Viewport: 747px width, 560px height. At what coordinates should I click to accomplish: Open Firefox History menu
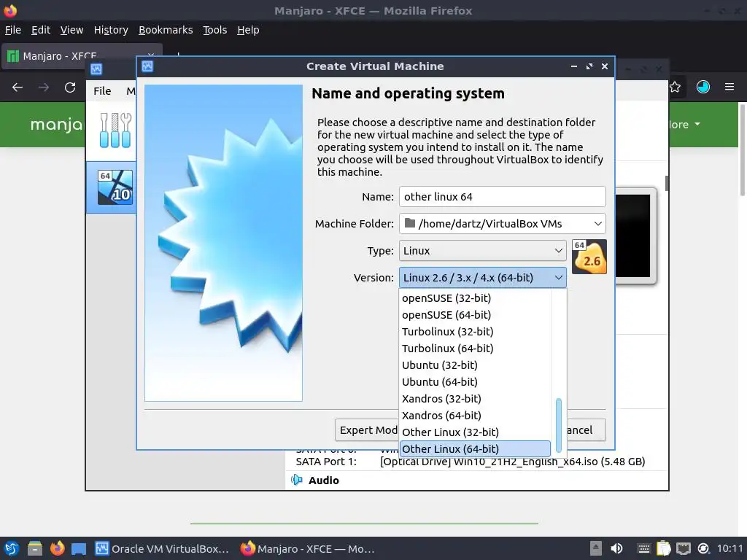pyautogui.click(x=111, y=30)
